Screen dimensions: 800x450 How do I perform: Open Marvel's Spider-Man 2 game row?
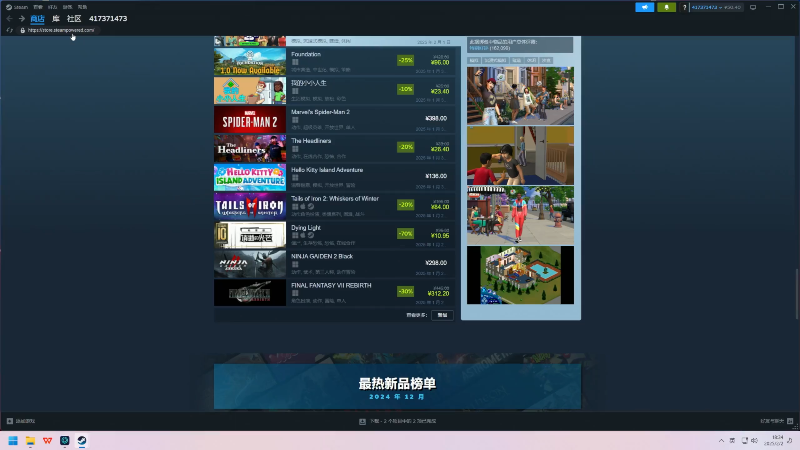click(335, 119)
